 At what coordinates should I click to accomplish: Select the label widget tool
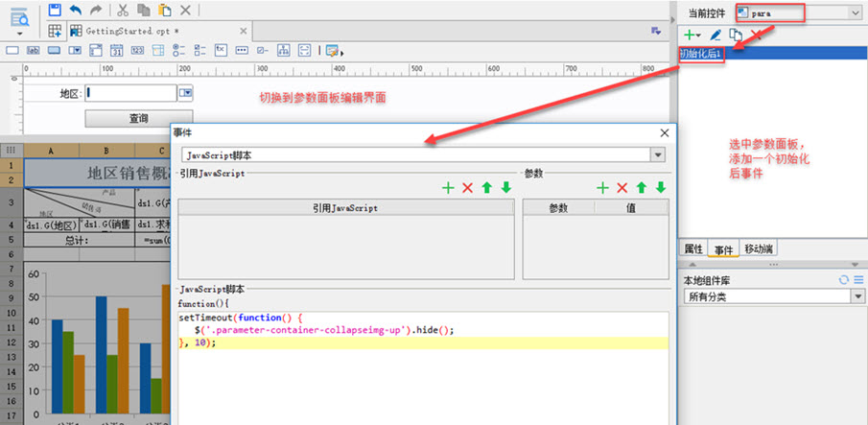tap(34, 50)
